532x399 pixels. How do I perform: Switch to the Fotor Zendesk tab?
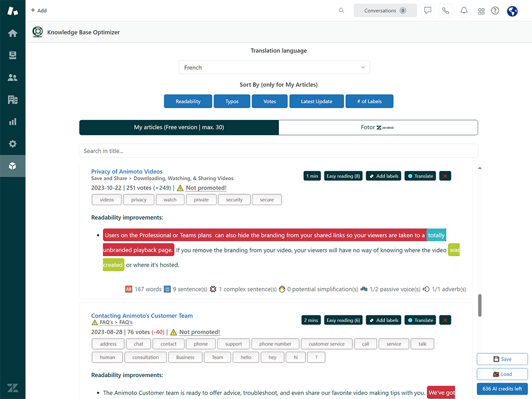pos(378,127)
